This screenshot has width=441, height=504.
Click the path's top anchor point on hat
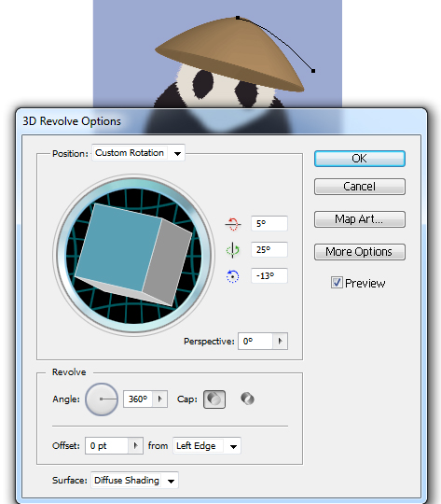[x=238, y=18]
